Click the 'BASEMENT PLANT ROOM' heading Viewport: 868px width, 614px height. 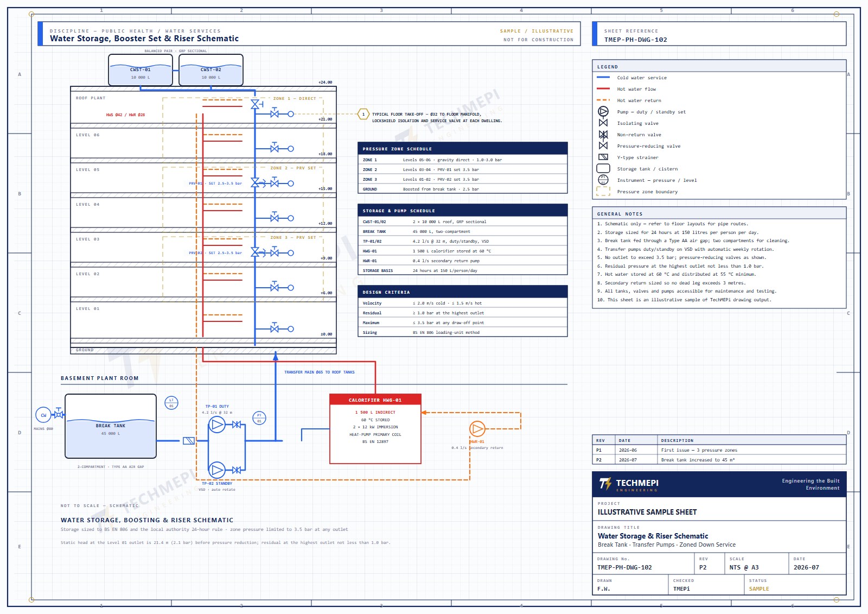coord(100,378)
